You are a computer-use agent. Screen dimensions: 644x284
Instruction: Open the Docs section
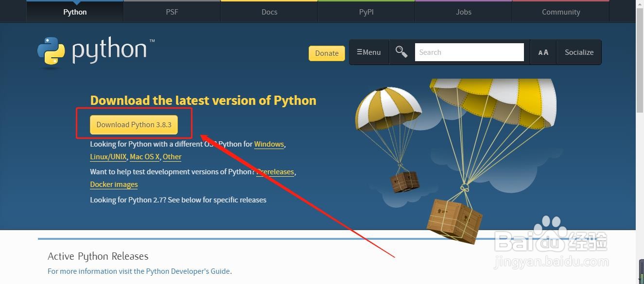click(x=269, y=12)
